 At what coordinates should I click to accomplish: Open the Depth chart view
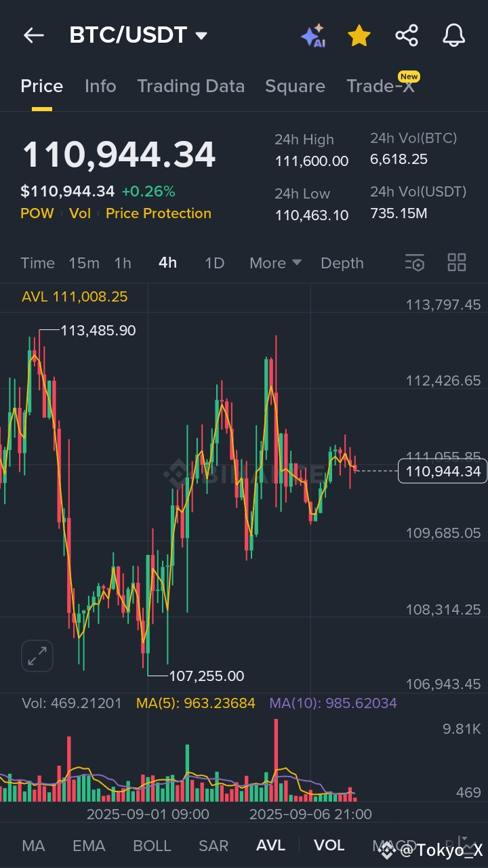(x=342, y=263)
